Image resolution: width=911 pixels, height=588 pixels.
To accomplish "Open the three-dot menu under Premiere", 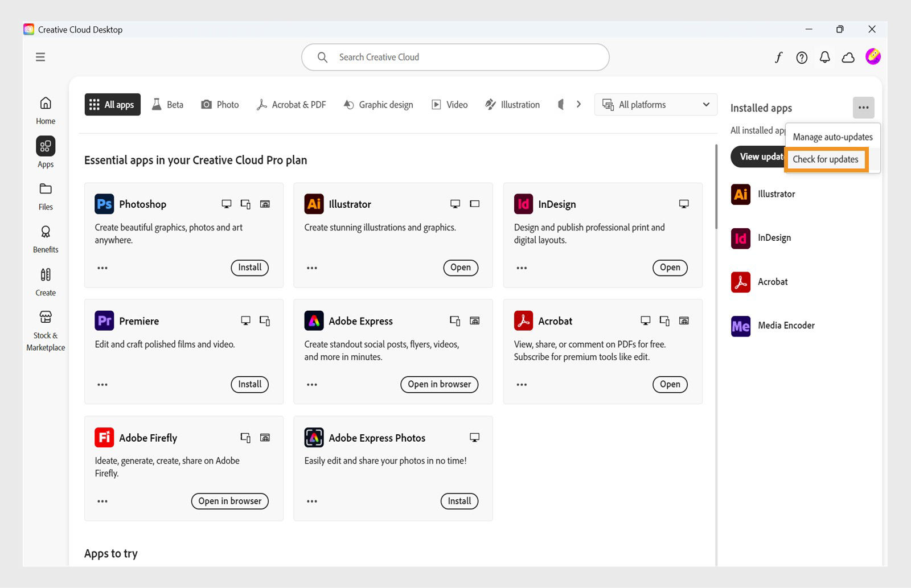I will [x=102, y=384].
